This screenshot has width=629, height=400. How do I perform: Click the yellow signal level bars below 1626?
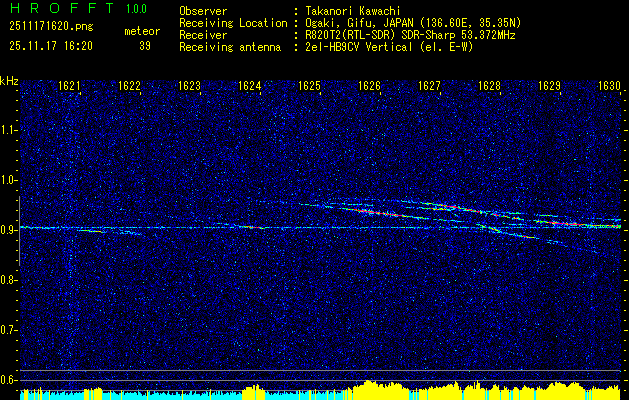click(373, 390)
